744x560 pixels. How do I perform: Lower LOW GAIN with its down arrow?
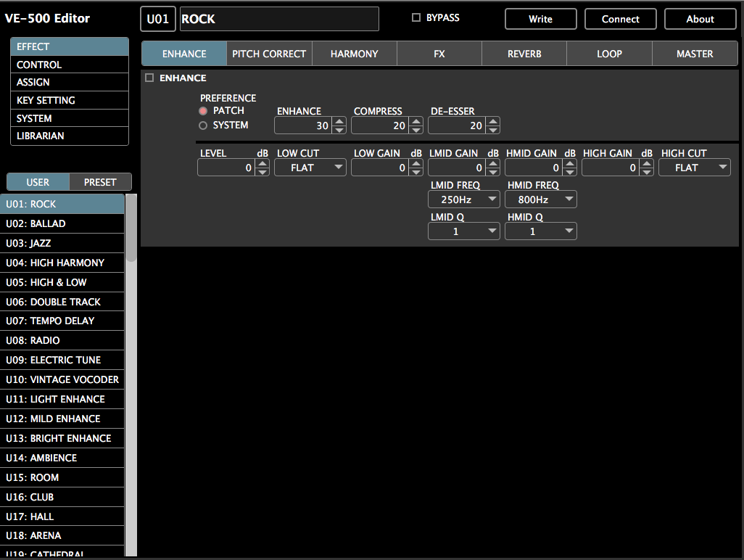(416, 172)
